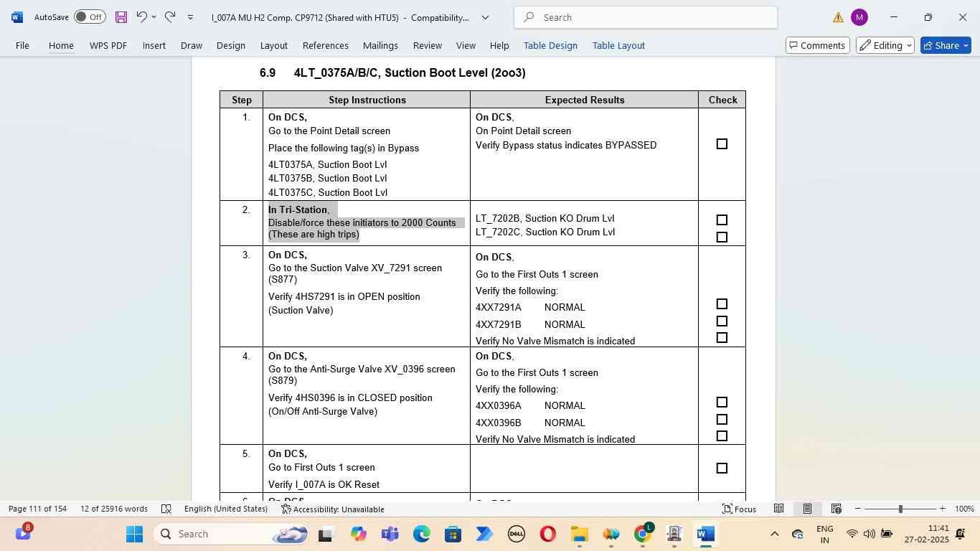Click Accessibility: Unavailable status
The height and width of the screenshot is (551, 980).
[x=333, y=509]
